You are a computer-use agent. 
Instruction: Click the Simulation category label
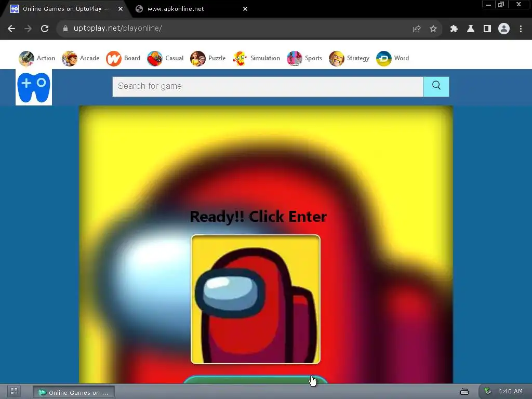click(265, 58)
